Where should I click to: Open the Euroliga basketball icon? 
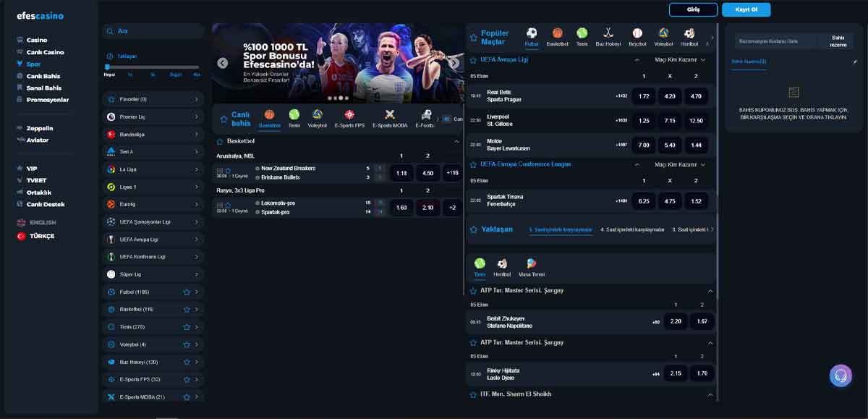coord(111,204)
